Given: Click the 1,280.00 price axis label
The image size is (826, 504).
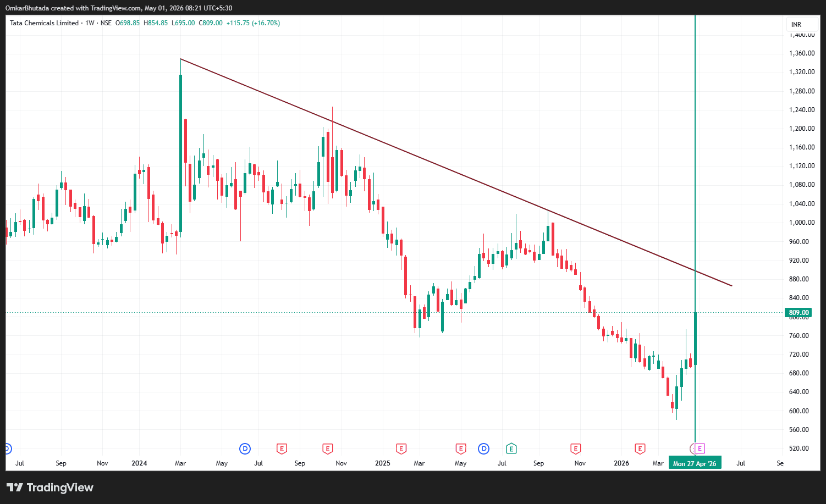Looking at the screenshot, I should [x=802, y=91].
